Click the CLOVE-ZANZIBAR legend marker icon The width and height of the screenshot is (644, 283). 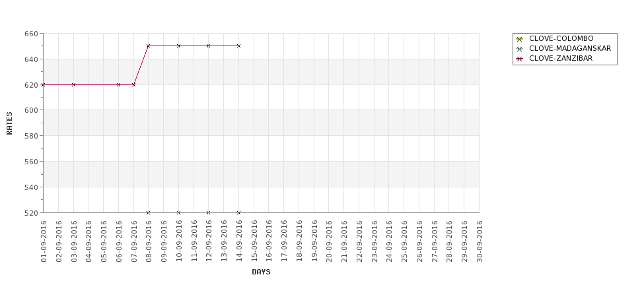coord(519,59)
